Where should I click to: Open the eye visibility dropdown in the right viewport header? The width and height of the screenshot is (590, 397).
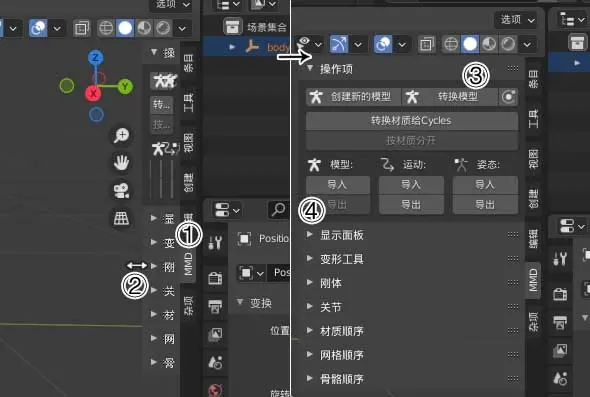click(310, 44)
